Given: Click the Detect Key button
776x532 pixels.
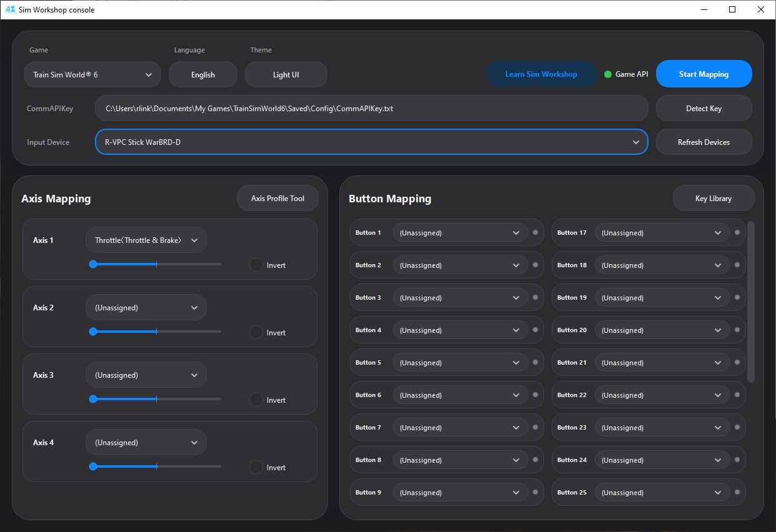Looking at the screenshot, I should coord(704,109).
